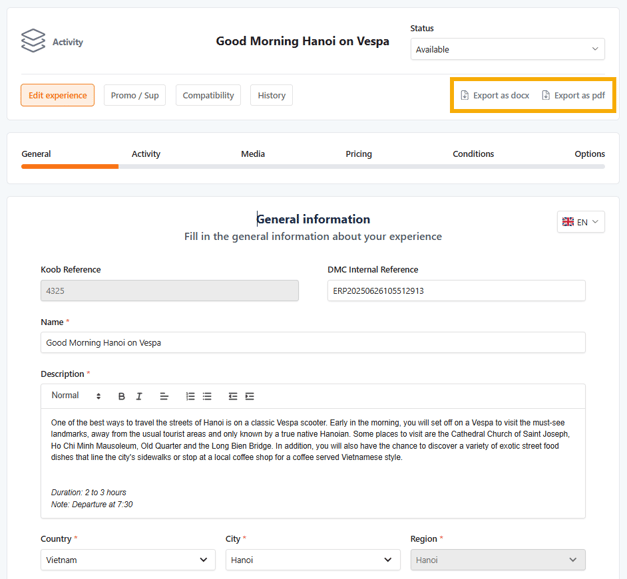Open the Normal text style dropdown
Image resolution: width=627 pixels, height=579 pixels.
tap(76, 397)
